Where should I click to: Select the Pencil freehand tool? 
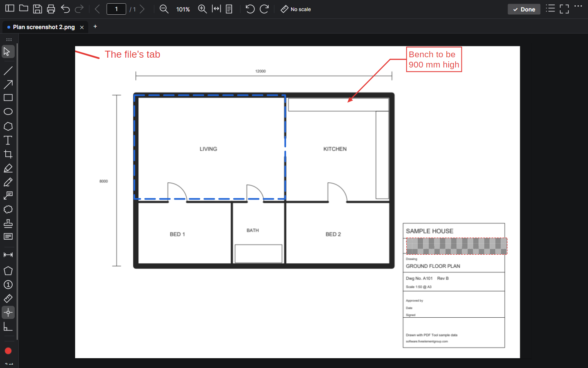pyautogui.click(x=8, y=182)
